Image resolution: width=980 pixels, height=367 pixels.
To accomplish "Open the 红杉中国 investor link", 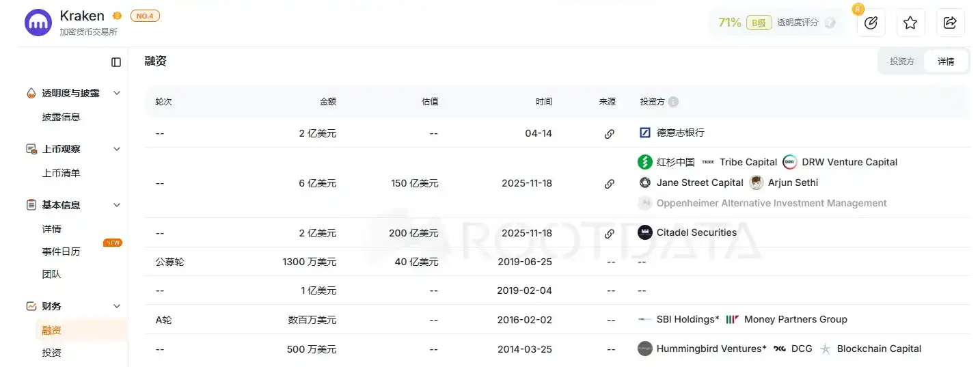I will [675, 162].
